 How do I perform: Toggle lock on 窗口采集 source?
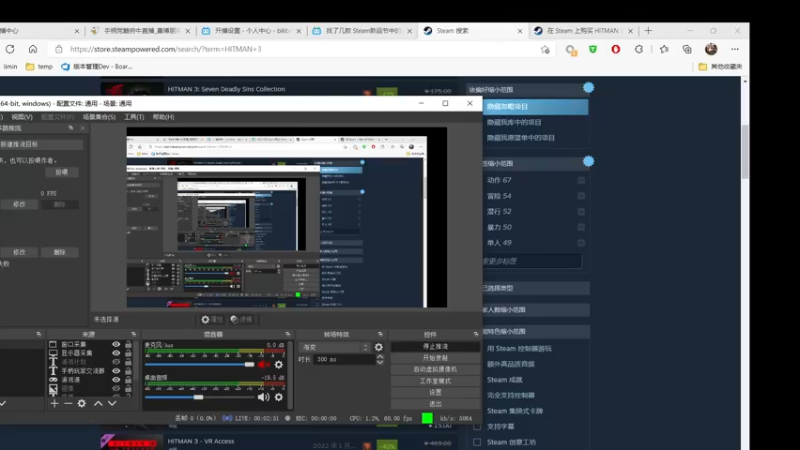coord(128,344)
